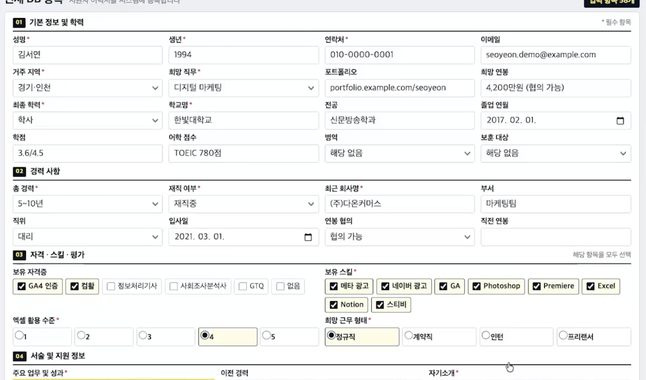Screen dimensions: 646x380
Task: Open the graduation date calendar picker icon
Action: (620, 121)
